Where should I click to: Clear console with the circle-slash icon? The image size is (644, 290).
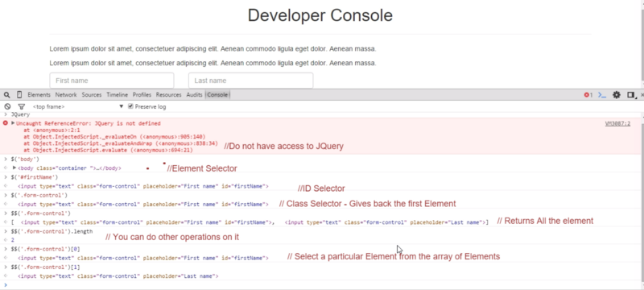7,106
